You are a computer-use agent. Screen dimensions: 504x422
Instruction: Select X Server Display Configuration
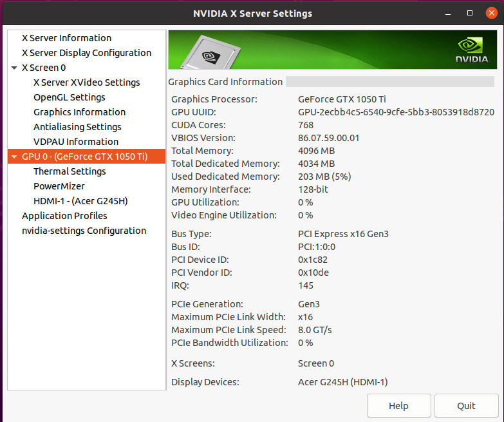tap(86, 53)
